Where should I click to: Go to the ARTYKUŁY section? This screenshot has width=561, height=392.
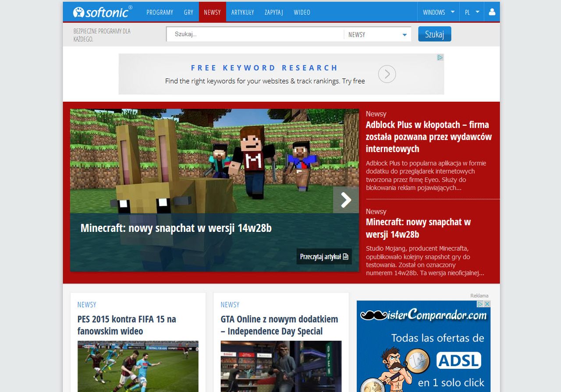tap(242, 12)
